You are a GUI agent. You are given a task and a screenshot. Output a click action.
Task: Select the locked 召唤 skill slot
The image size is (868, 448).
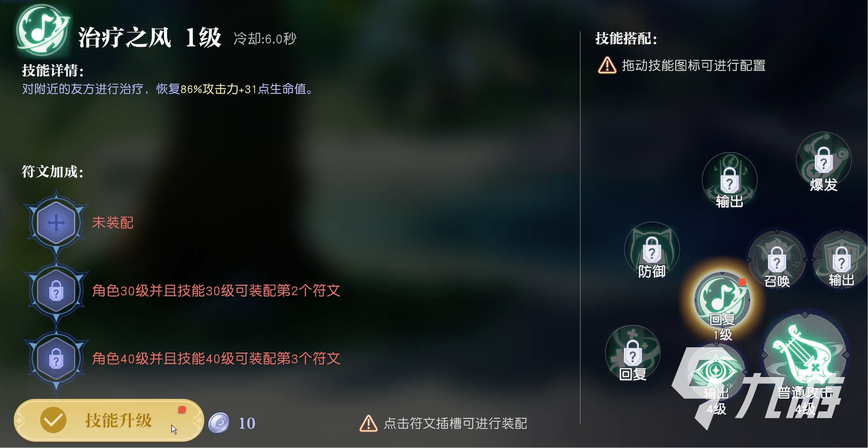[x=777, y=259]
